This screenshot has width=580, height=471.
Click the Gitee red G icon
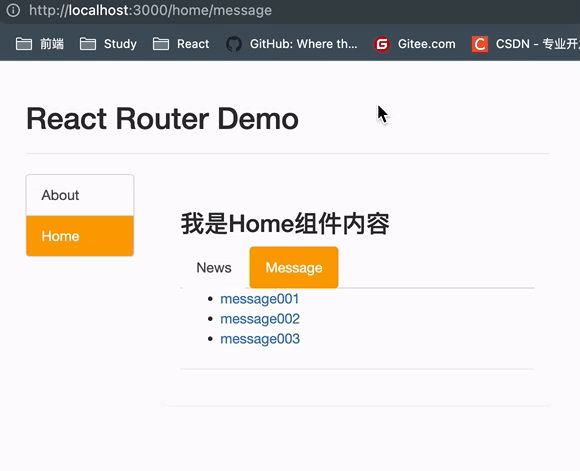pos(382,44)
